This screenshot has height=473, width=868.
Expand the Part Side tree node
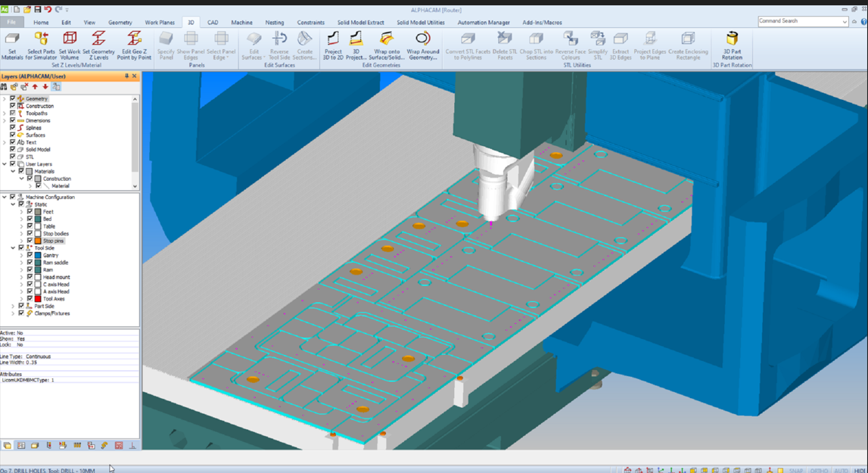click(x=13, y=307)
